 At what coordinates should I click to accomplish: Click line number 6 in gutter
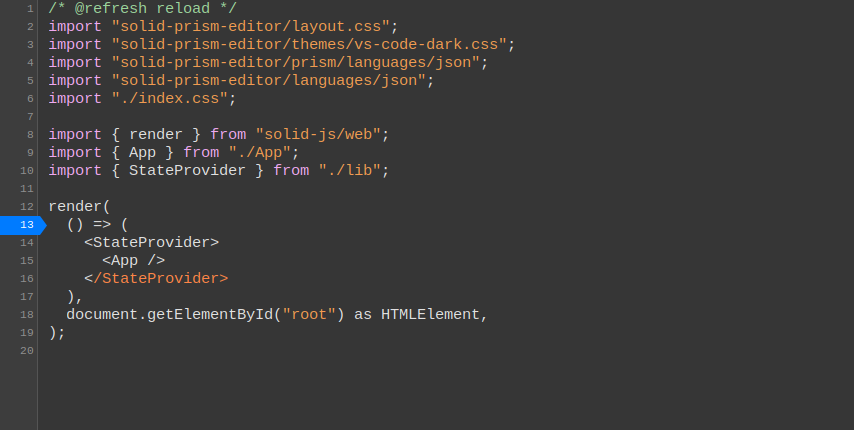tap(30, 99)
